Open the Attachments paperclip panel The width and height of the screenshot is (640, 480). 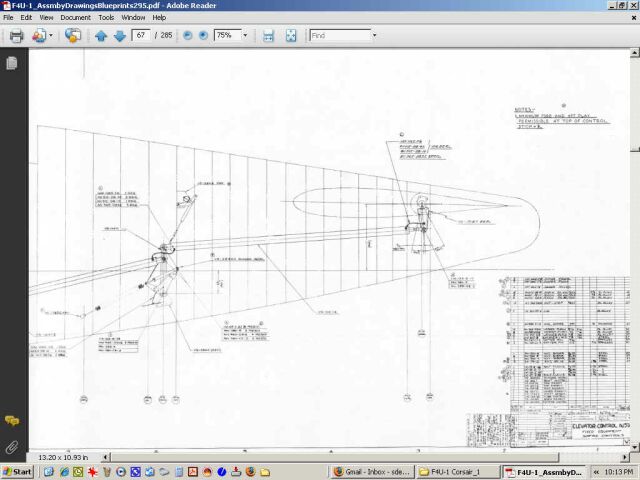click(x=12, y=447)
